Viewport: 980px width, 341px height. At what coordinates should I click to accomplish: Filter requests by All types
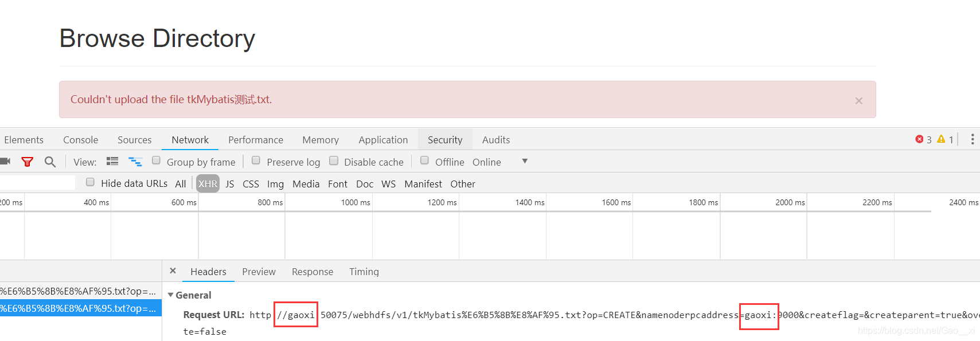(x=181, y=184)
